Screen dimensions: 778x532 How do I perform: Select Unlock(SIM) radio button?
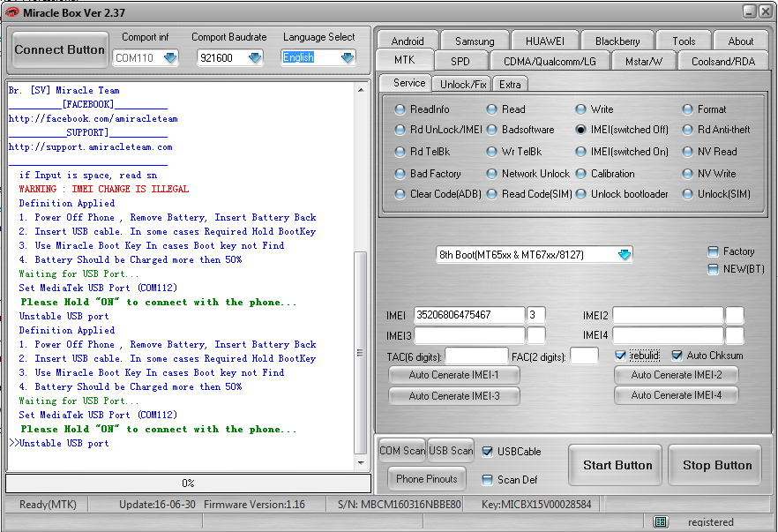tap(688, 194)
